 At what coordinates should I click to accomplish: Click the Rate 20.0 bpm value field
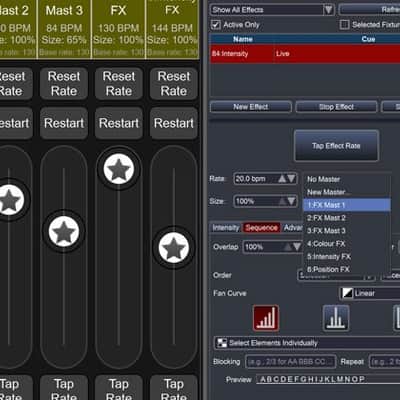click(256, 179)
